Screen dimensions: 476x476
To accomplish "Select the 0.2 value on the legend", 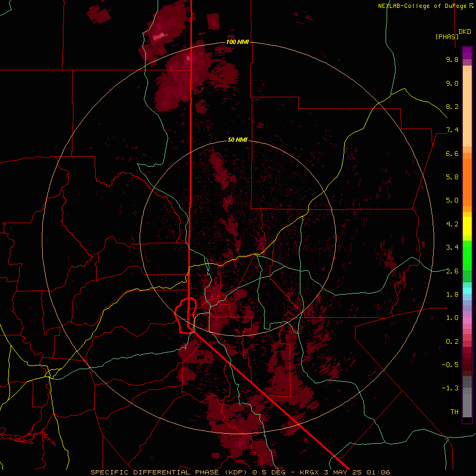I will 452,342.
